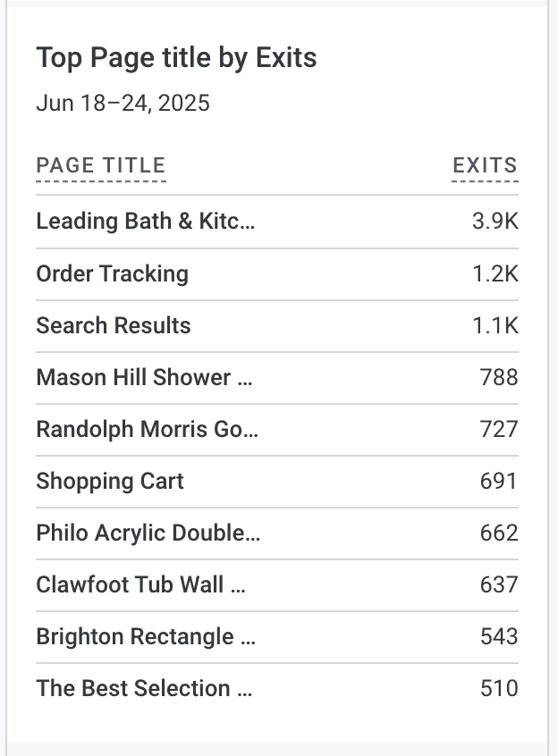This screenshot has width=558, height=756.
Task: Select the Order Tracking row
Action: (277, 273)
